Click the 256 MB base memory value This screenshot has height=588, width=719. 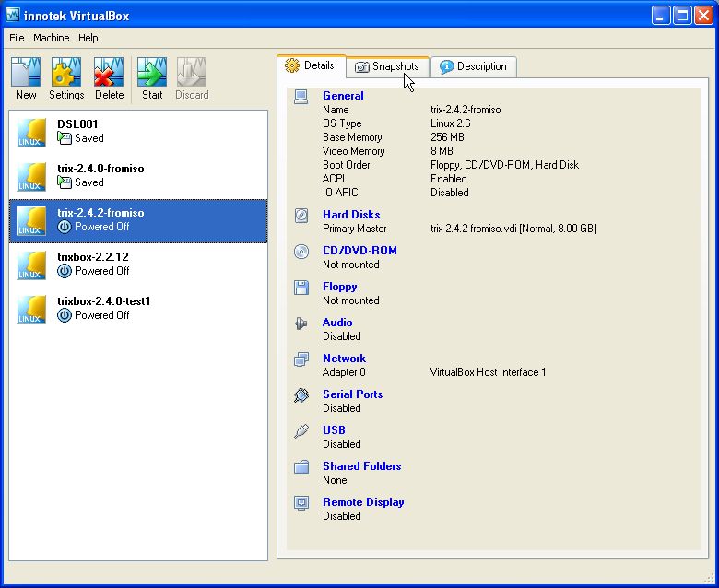(x=447, y=137)
